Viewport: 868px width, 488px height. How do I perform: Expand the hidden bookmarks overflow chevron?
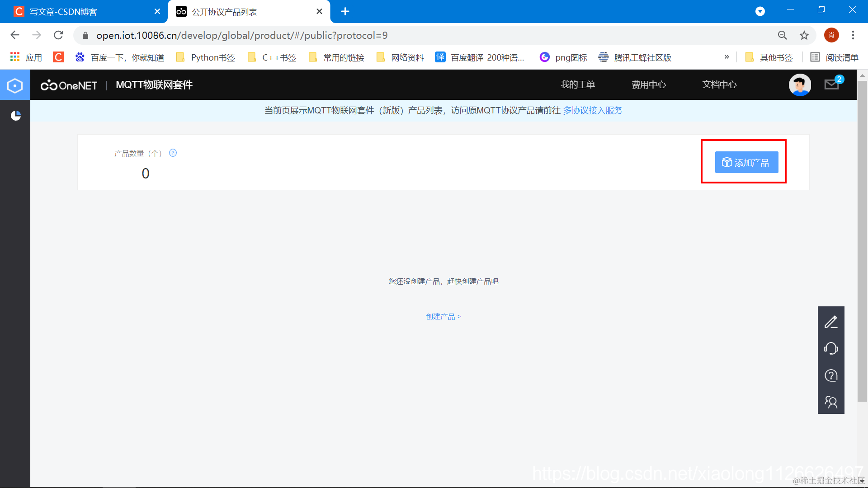pyautogui.click(x=726, y=57)
